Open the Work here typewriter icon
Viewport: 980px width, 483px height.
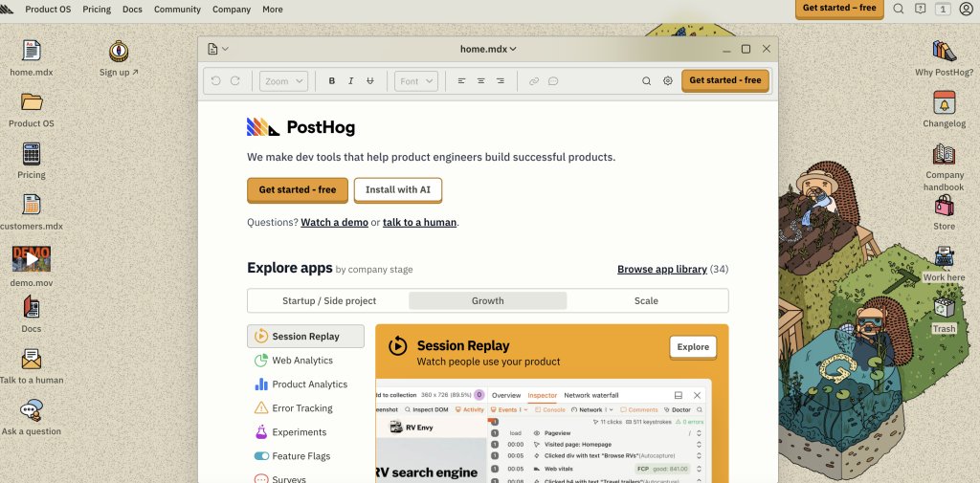click(945, 256)
